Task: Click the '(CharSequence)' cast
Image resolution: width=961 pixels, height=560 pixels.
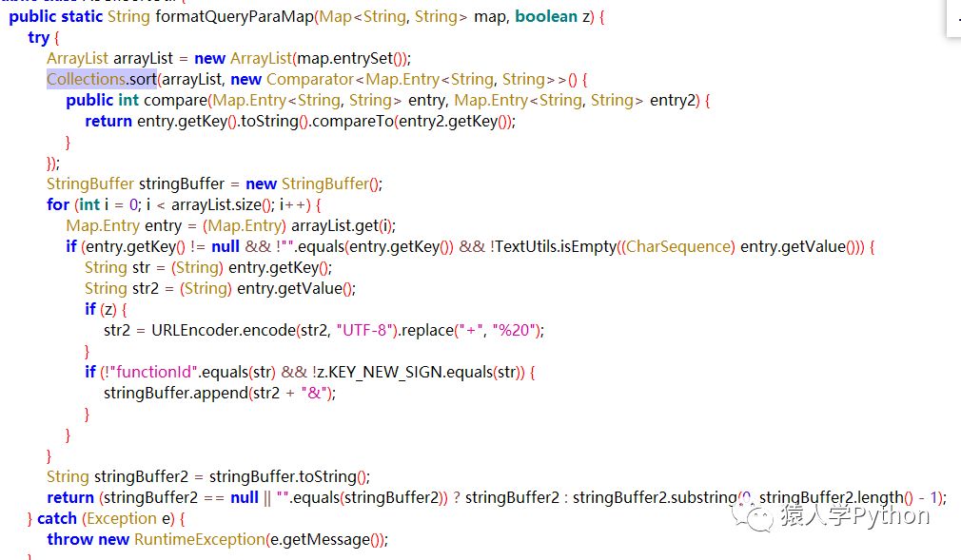Action: 679,246
